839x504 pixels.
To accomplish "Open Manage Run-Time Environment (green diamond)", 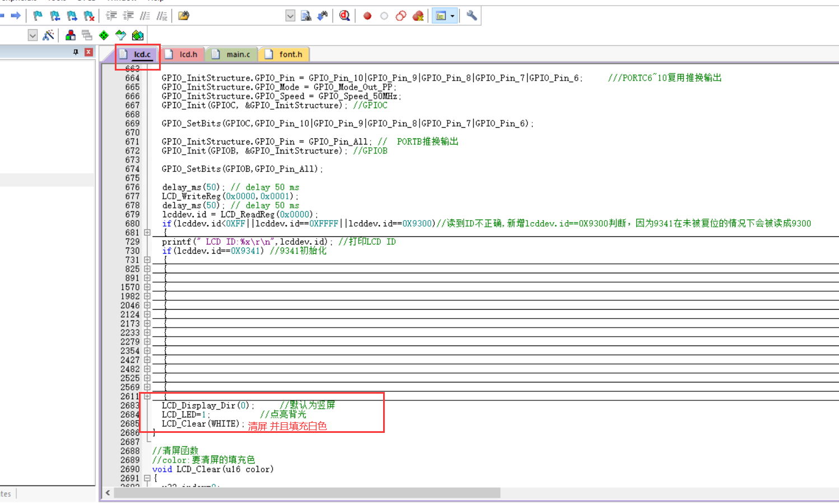I will [104, 35].
